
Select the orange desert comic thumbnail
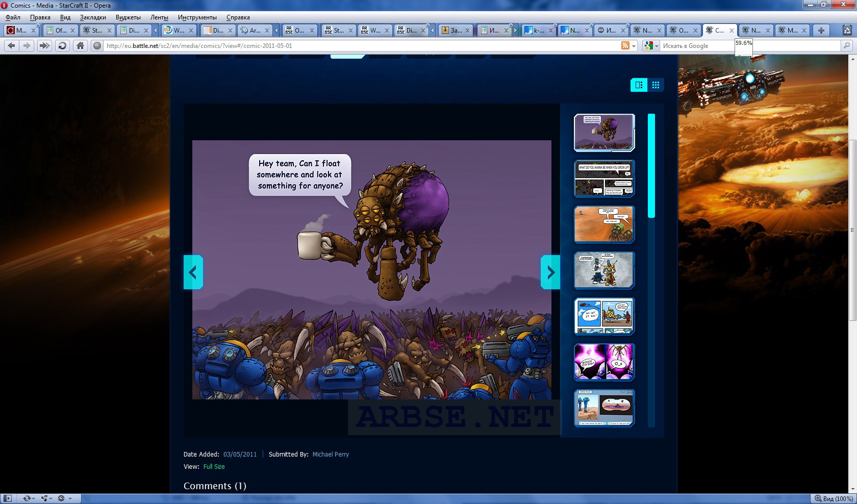point(604,224)
